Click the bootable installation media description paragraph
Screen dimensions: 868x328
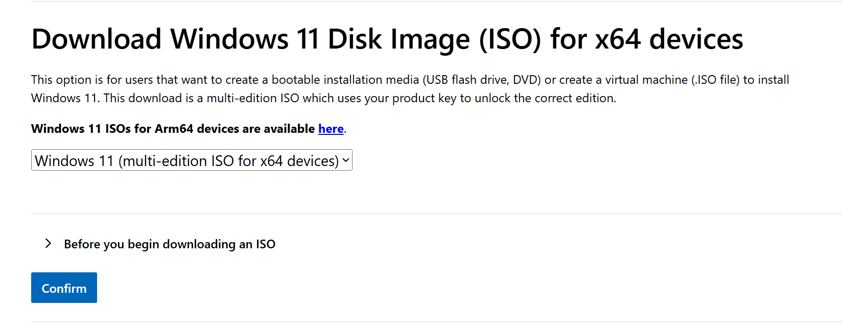(410, 89)
